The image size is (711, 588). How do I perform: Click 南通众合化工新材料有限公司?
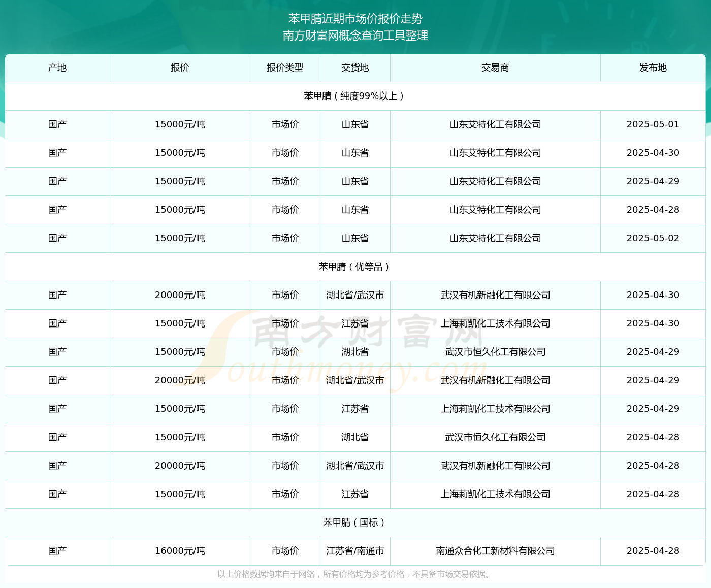coord(495,551)
